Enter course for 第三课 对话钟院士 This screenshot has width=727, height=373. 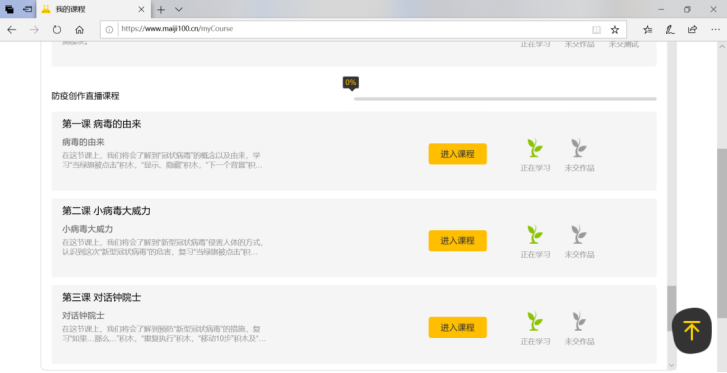(x=458, y=328)
